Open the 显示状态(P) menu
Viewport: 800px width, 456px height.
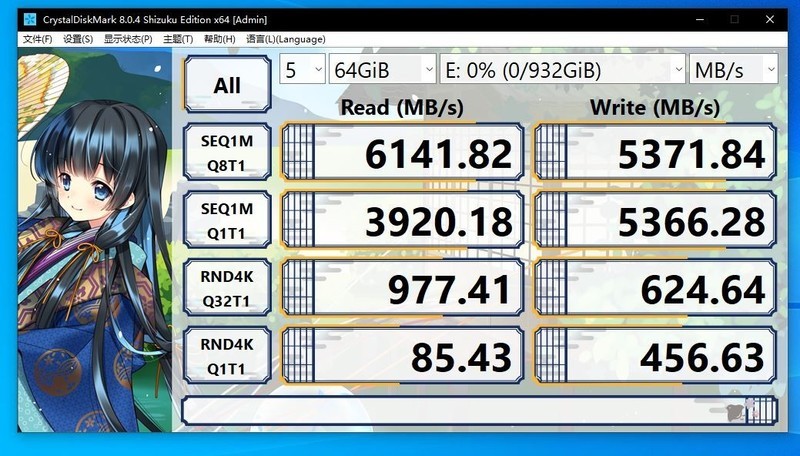click(128, 39)
